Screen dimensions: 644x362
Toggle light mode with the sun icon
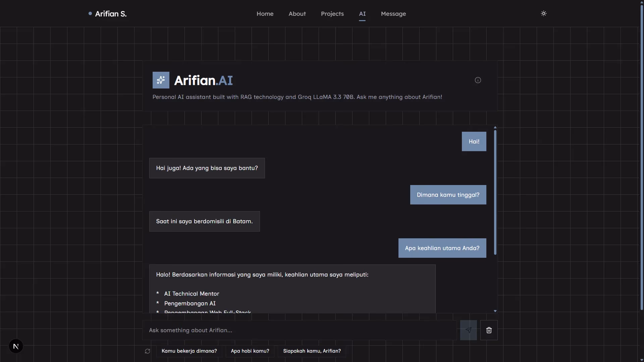tap(543, 13)
